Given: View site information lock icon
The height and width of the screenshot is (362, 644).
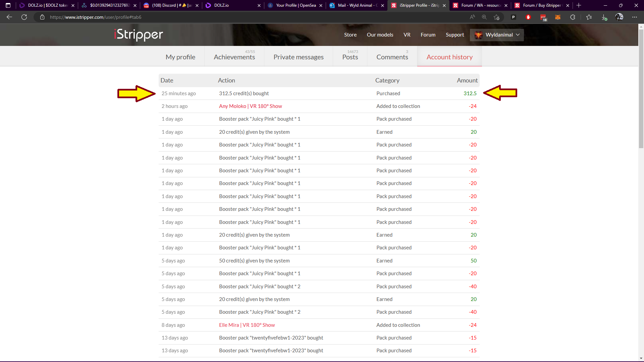Looking at the screenshot, I should click(42, 17).
